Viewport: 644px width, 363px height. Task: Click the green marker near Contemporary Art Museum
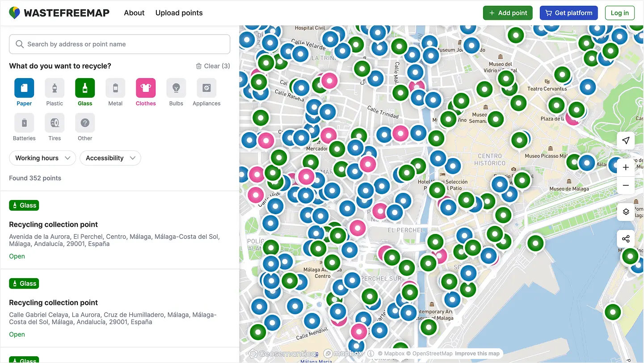pos(428,327)
